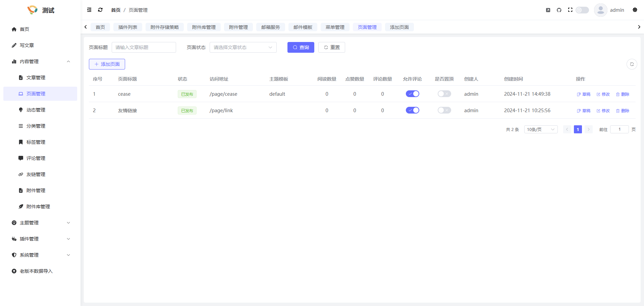Open 文章管理 in the sidebar
The width and height of the screenshot is (644, 306).
pyautogui.click(x=36, y=78)
